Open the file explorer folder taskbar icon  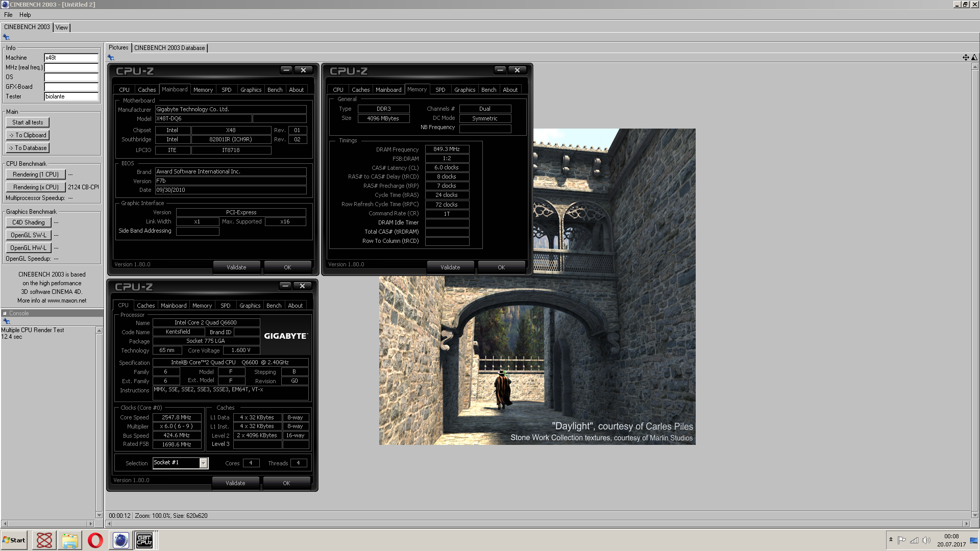pyautogui.click(x=70, y=540)
